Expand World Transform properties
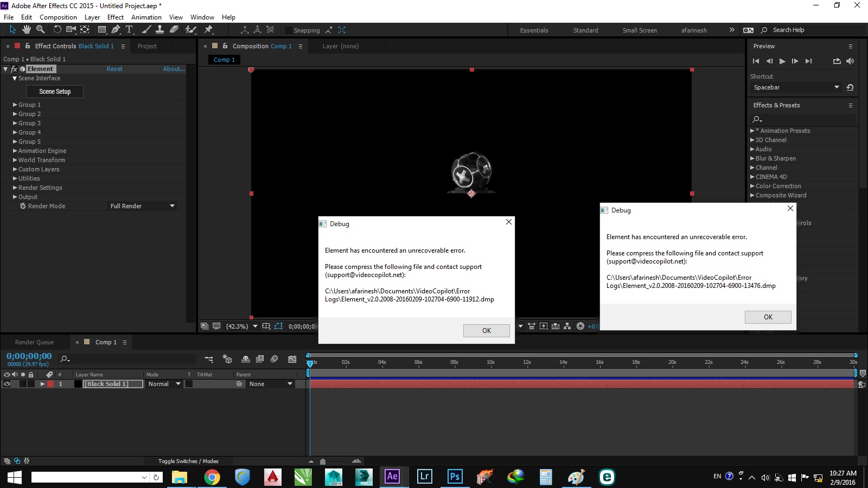The height and width of the screenshot is (488, 868). click(15, 160)
